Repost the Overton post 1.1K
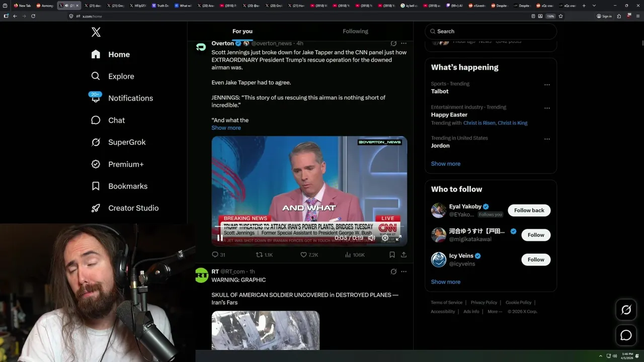Image resolution: width=644 pixels, height=362 pixels. 264,255
